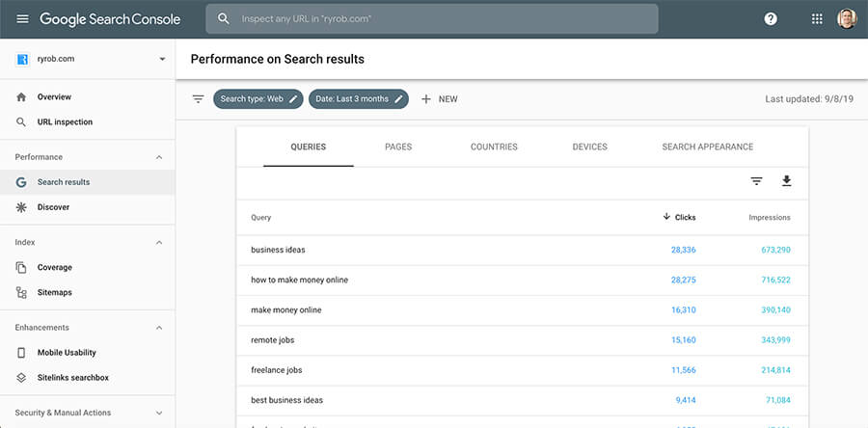Collapse the Performance section

tap(159, 157)
